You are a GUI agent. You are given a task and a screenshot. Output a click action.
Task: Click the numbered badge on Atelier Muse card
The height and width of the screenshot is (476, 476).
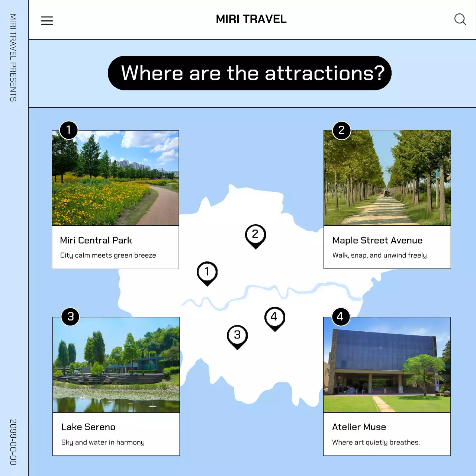point(340,316)
